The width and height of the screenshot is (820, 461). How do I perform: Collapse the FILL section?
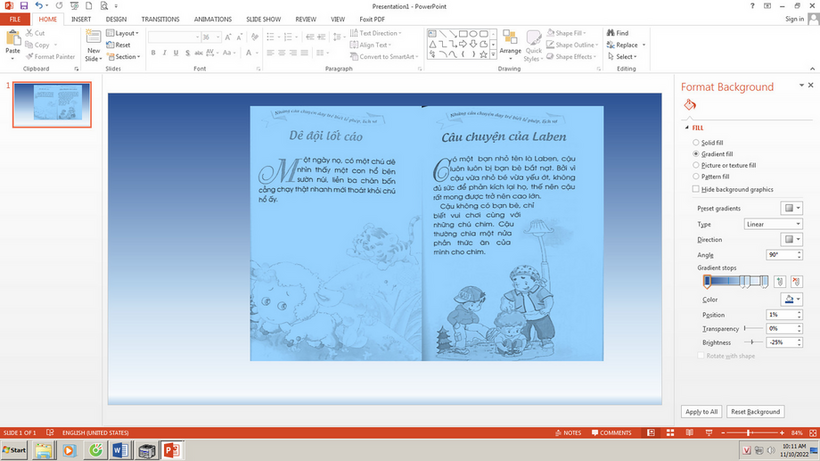[687, 128]
